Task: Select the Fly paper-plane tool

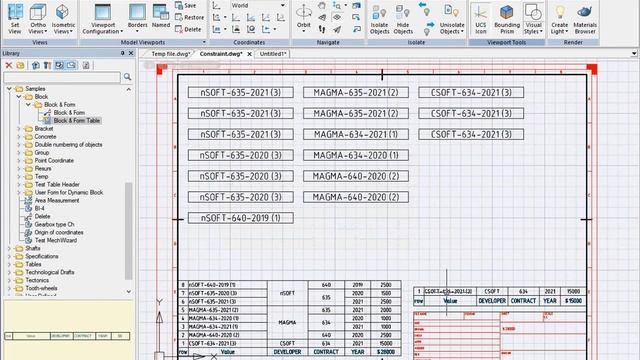Action: click(337, 29)
